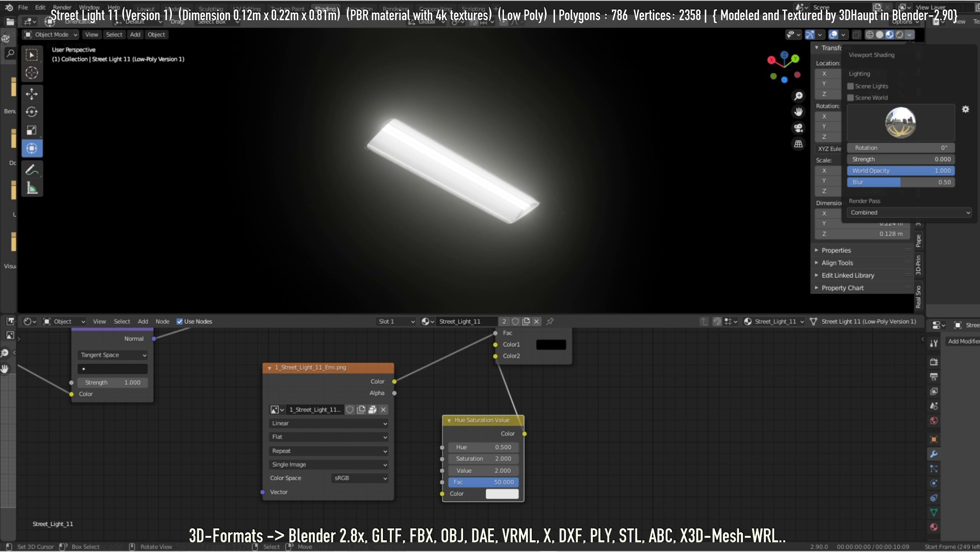Click the material user count 2 button
The image size is (980, 552).
point(504,322)
